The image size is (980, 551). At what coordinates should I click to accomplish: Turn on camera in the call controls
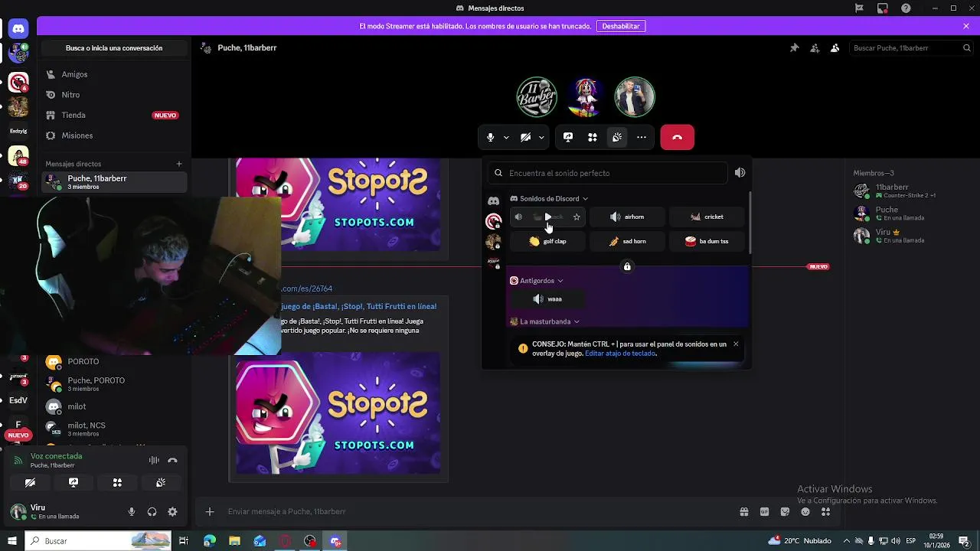[525, 137]
